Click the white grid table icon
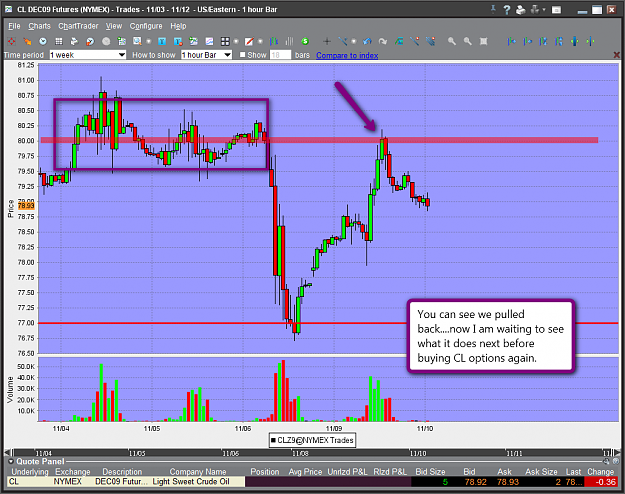Image resolution: width=625 pixels, height=494 pixels. point(59,41)
